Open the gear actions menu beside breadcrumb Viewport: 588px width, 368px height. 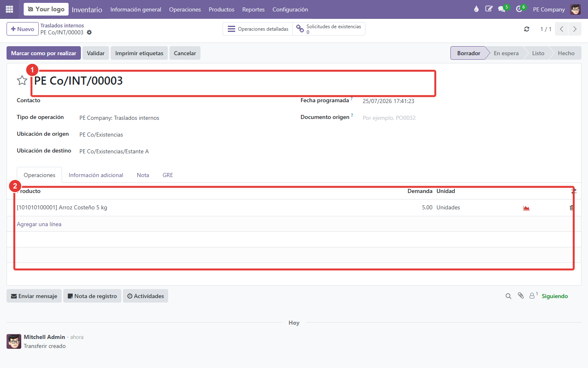(89, 32)
